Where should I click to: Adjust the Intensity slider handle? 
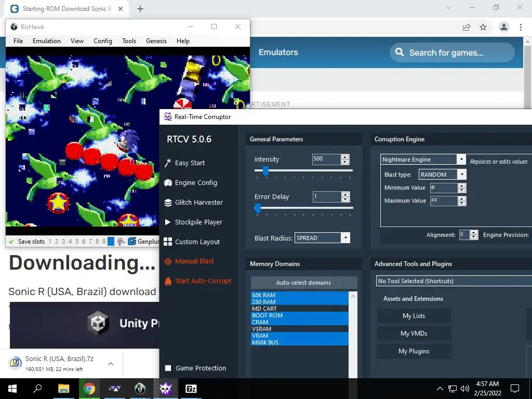tap(265, 171)
